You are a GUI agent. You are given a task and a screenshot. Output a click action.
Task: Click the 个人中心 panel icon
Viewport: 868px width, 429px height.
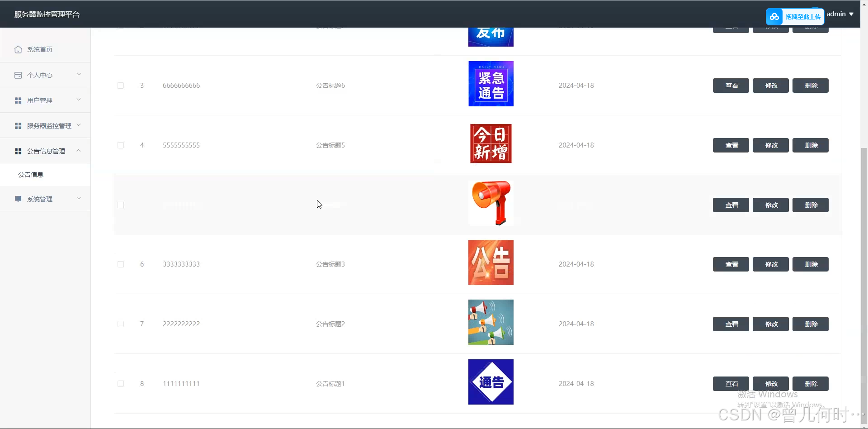point(18,75)
